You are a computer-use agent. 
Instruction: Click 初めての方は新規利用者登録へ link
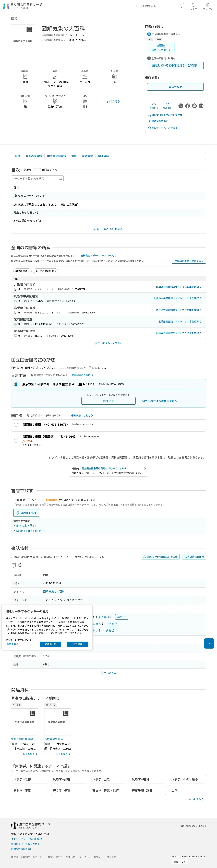tap(159, 401)
